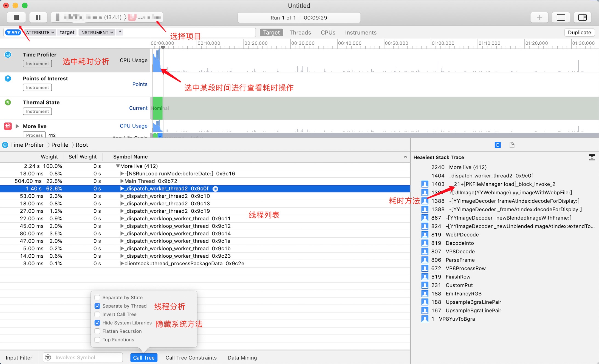
Task: Open the ATTRIBUTE filter dropdown
Action: 40,32
